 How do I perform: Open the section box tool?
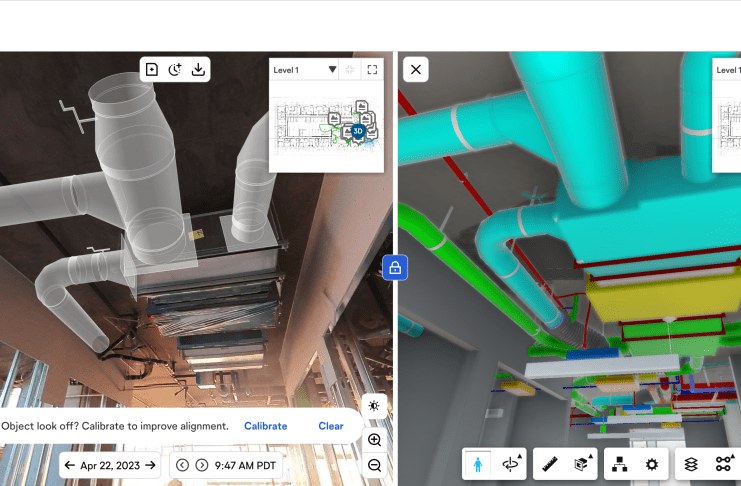point(582,464)
